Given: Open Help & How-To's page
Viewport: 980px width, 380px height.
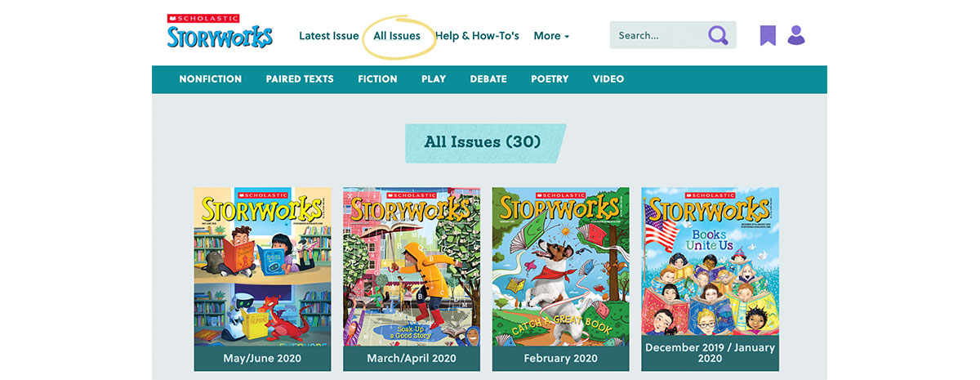Looking at the screenshot, I should (x=477, y=36).
